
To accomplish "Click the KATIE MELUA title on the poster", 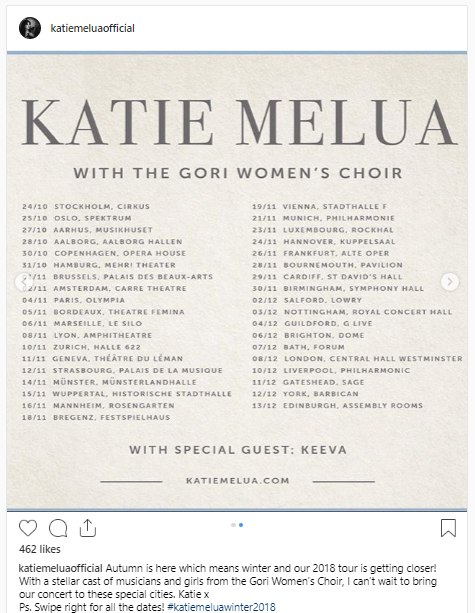I will pyautogui.click(x=239, y=122).
